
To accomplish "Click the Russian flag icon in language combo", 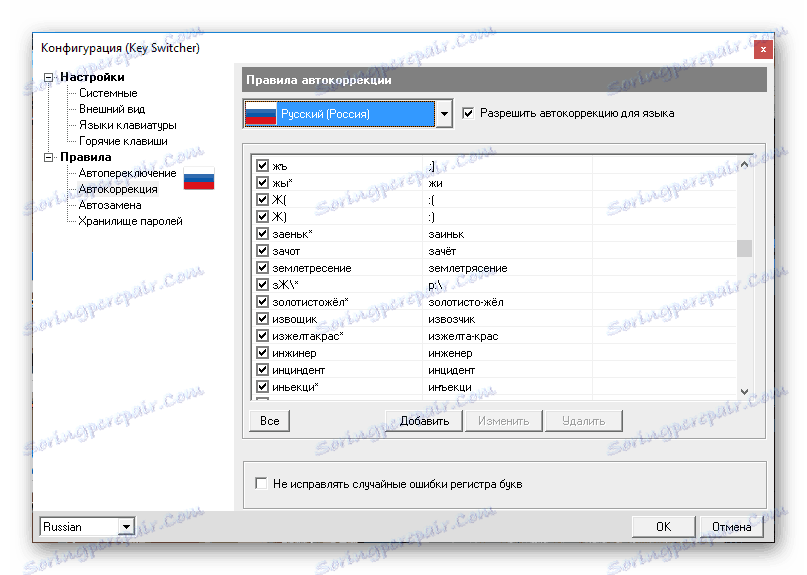I will [x=260, y=114].
